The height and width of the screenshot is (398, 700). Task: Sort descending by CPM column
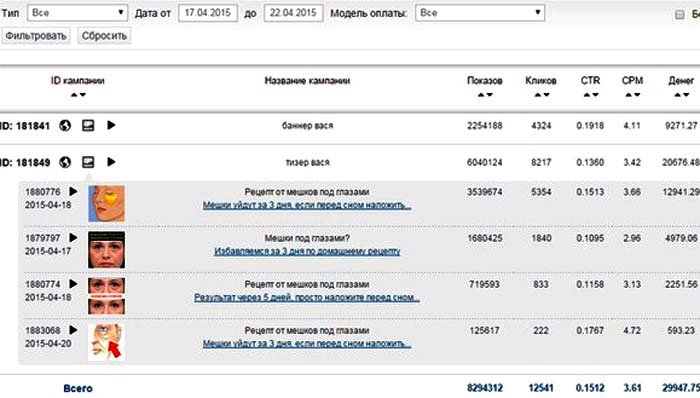637,95
